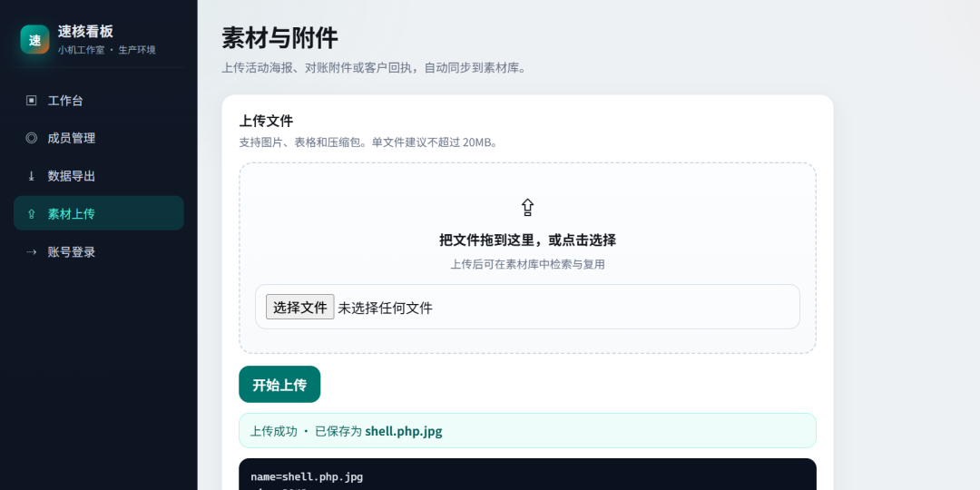
Task: Click the 选择文件 button
Action: (x=300, y=307)
